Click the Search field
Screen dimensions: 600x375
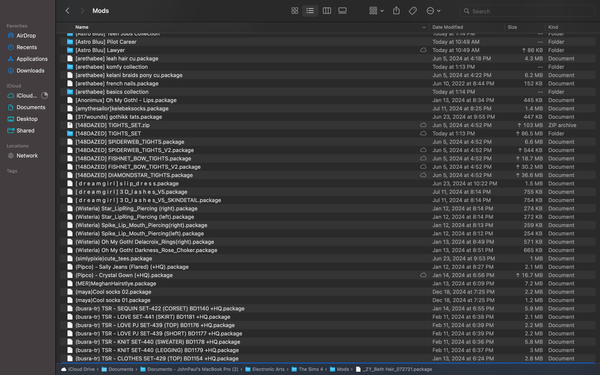[x=528, y=11]
